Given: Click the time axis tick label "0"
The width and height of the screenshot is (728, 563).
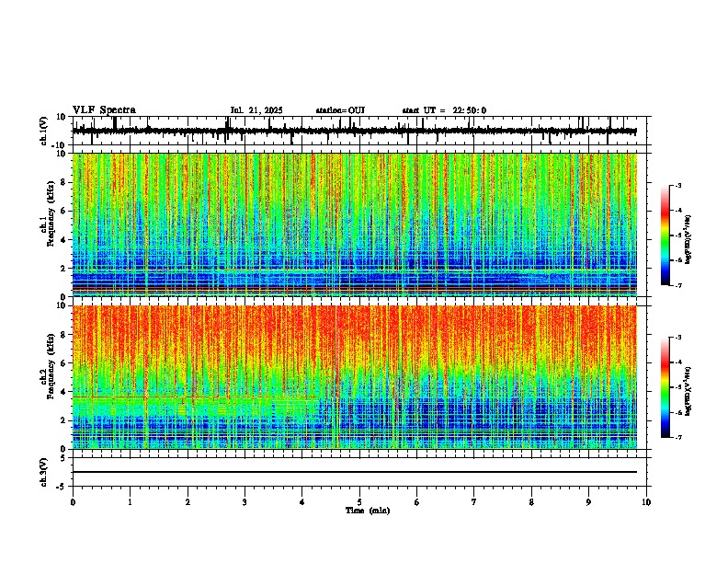Looking at the screenshot, I should point(73,502).
